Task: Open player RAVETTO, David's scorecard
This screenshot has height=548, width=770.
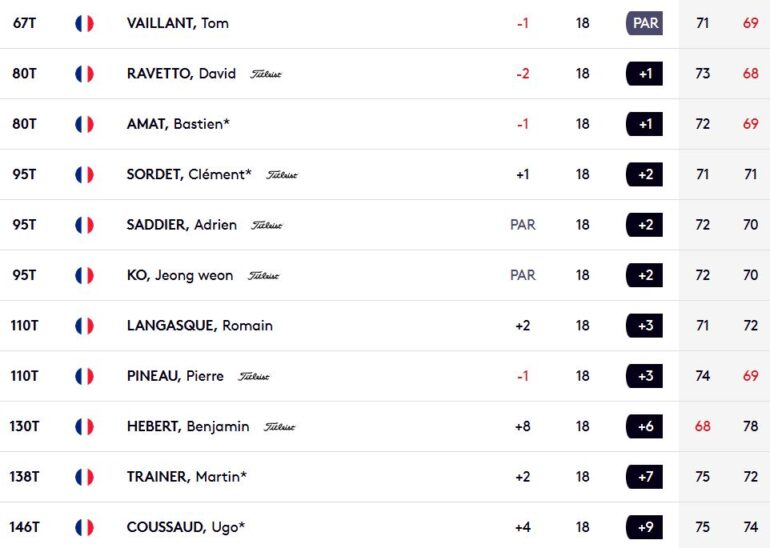Action: 181,73
